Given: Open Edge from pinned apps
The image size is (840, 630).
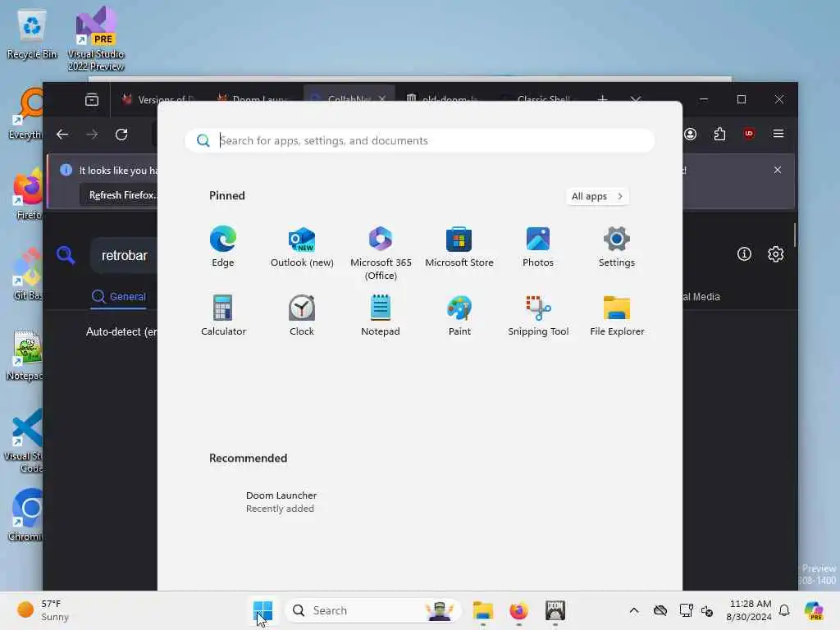Looking at the screenshot, I should point(223,246).
